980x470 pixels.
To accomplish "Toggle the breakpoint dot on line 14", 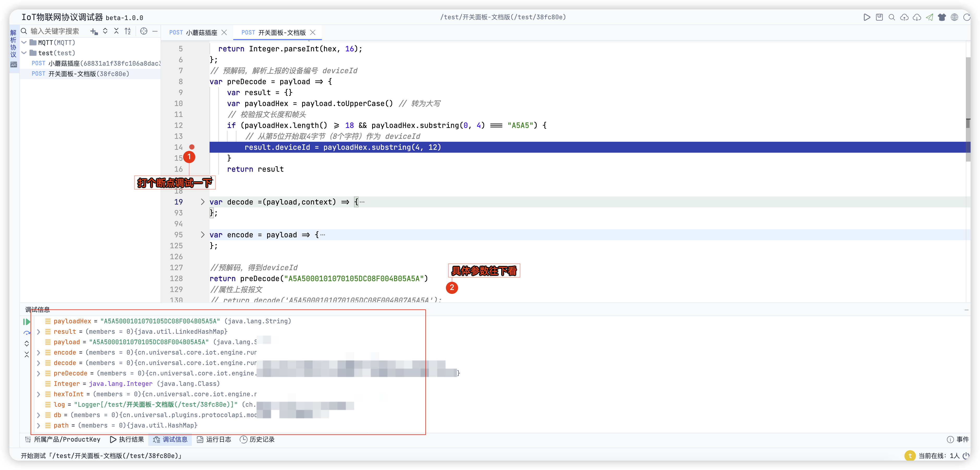I will (x=192, y=147).
